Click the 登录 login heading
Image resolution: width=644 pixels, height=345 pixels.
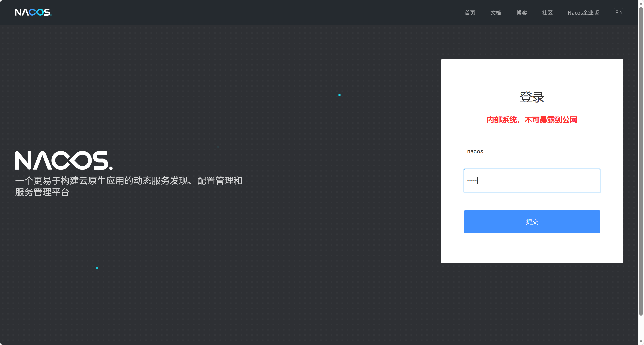(x=532, y=97)
